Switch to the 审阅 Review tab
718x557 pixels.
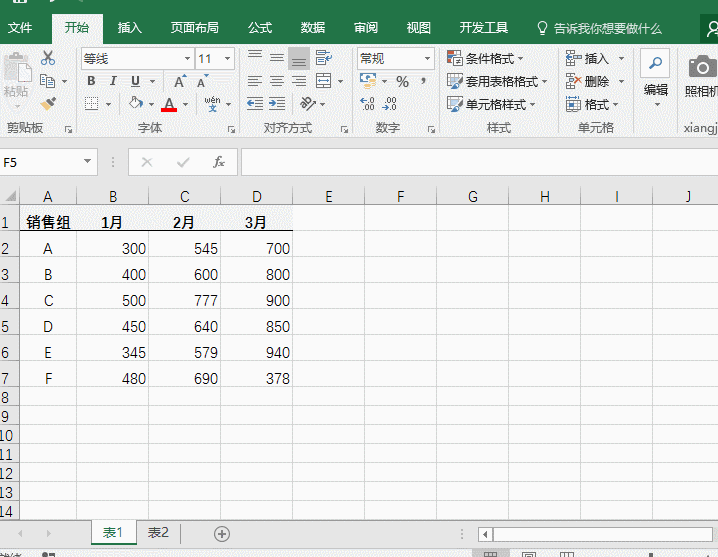tap(366, 28)
